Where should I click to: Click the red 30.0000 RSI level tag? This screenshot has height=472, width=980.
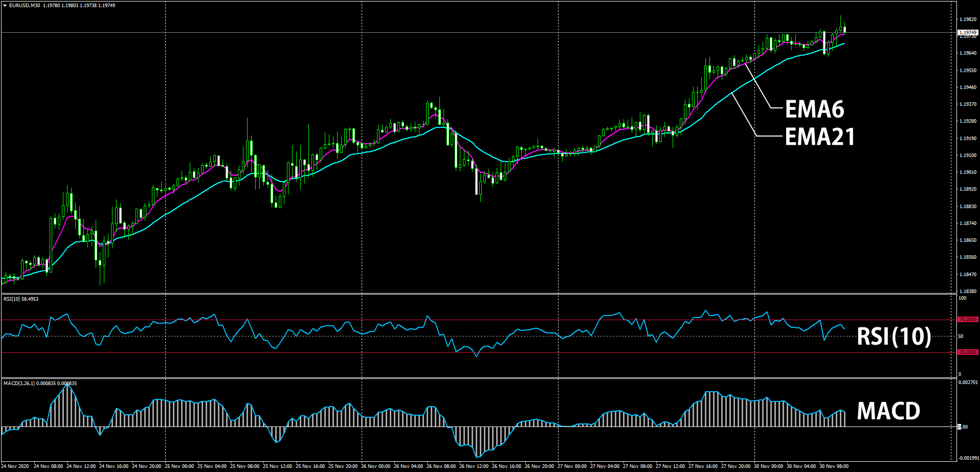click(x=968, y=352)
